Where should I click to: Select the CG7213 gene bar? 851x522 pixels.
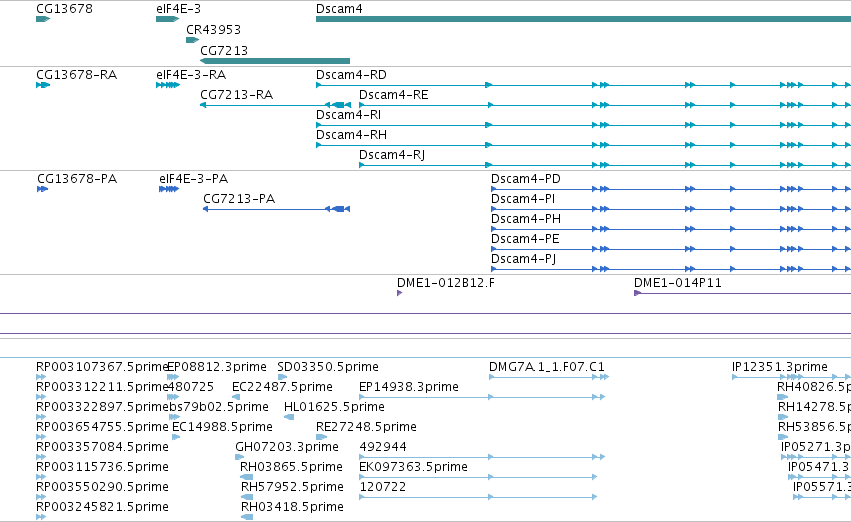tap(275, 61)
